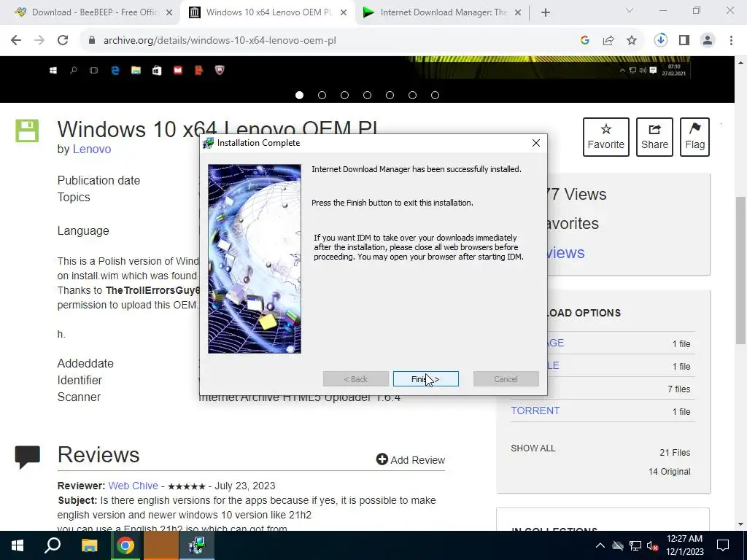Open File Explorer from taskbar
This screenshot has height=560, width=747.
click(x=89, y=545)
